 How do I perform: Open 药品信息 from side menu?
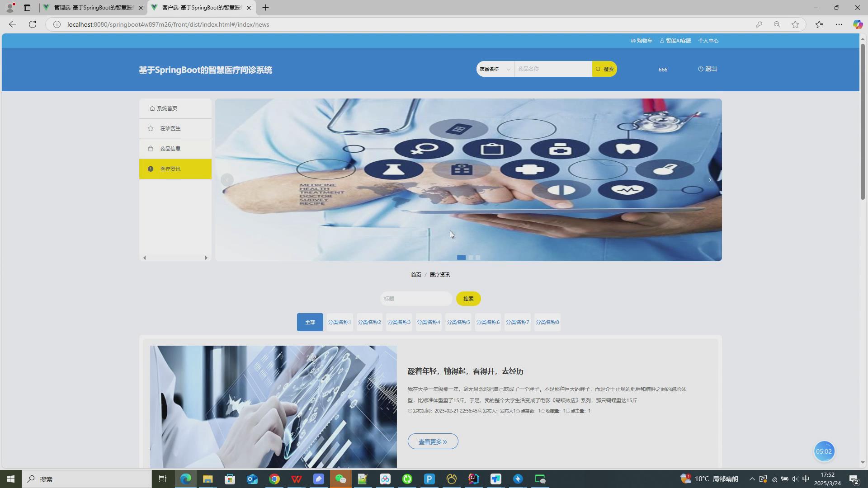pyautogui.click(x=170, y=149)
